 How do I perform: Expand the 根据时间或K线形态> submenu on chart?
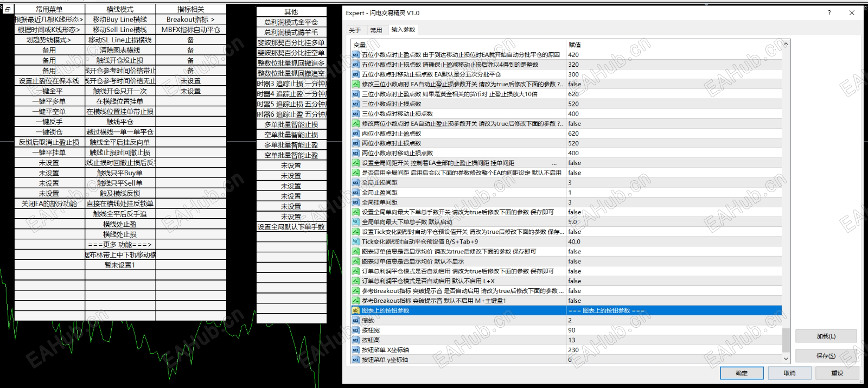point(49,30)
